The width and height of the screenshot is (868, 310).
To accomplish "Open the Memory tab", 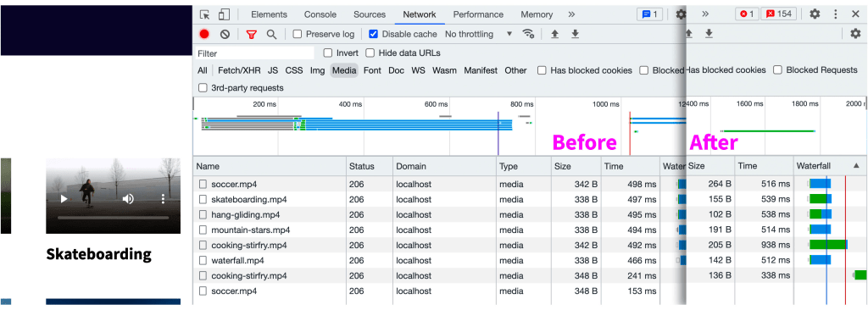I will pos(537,14).
